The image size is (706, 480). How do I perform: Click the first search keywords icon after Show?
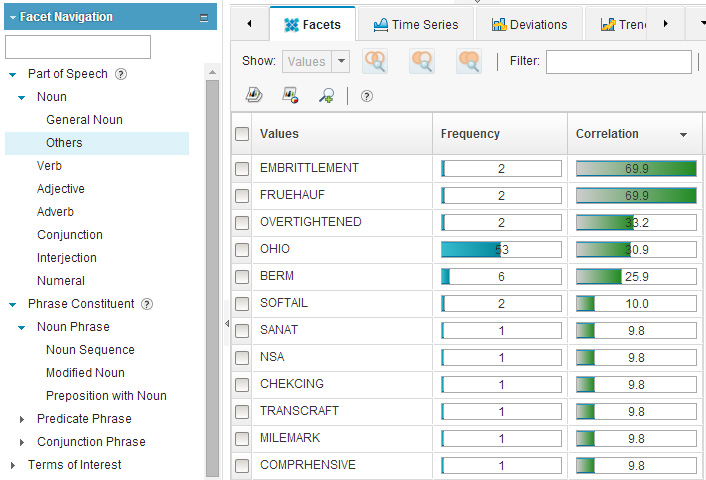[375, 61]
